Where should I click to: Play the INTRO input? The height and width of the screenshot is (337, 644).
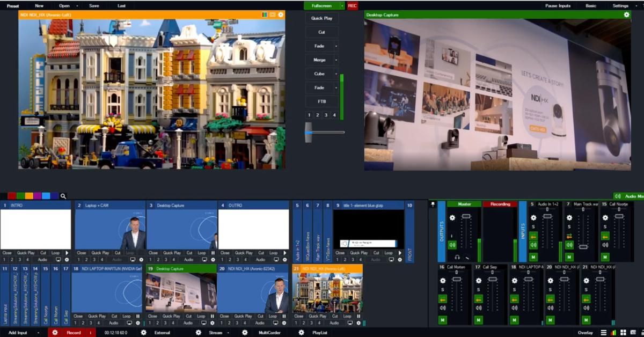click(x=67, y=253)
